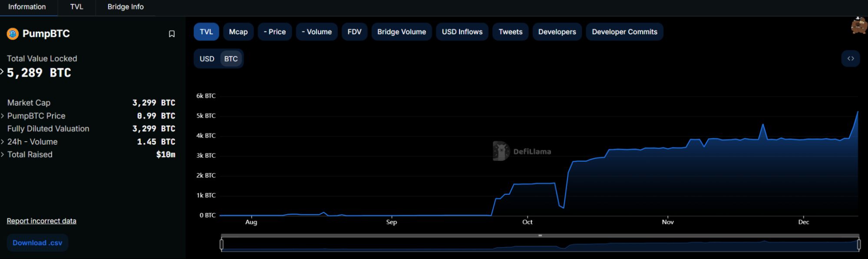Click the 1.45 BTC volume value
This screenshot has width=868, height=259.
pos(156,142)
